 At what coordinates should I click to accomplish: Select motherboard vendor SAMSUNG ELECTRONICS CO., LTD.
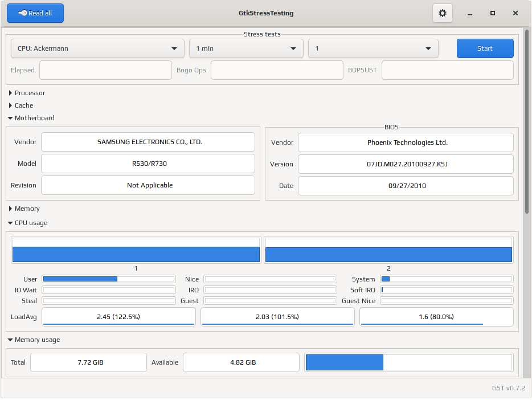point(148,142)
